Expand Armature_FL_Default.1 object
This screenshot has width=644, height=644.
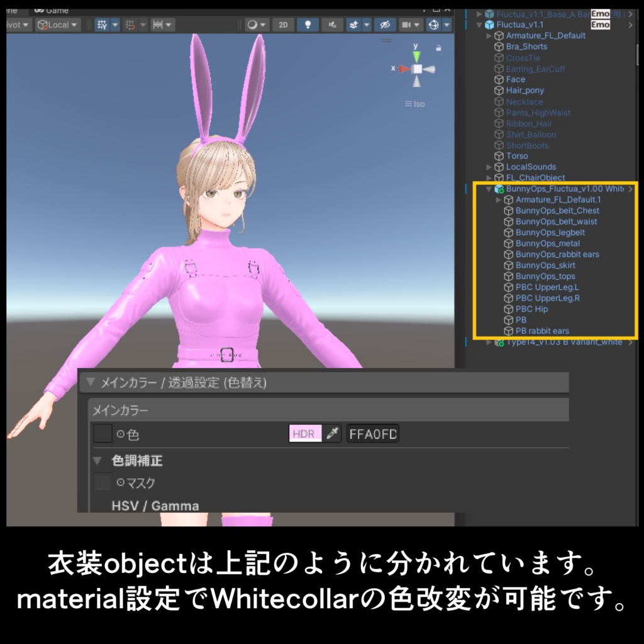coord(498,200)
